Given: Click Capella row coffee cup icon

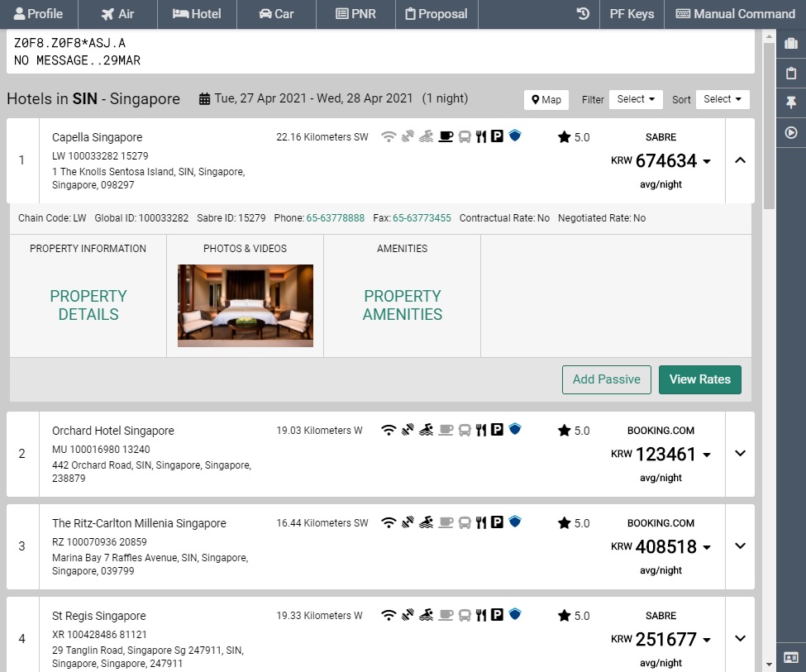Looking at the screenshot, I should 446,136.
